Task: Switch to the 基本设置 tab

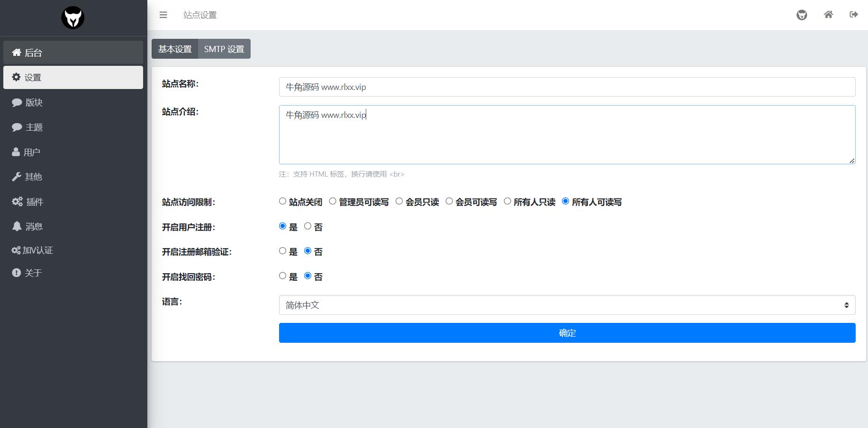Action: (x=175, y=49)
